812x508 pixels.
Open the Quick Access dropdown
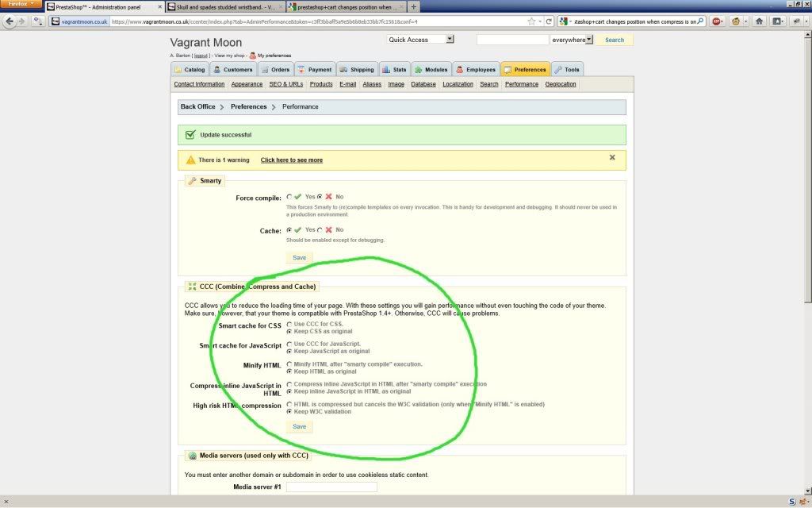coord(420,39)
